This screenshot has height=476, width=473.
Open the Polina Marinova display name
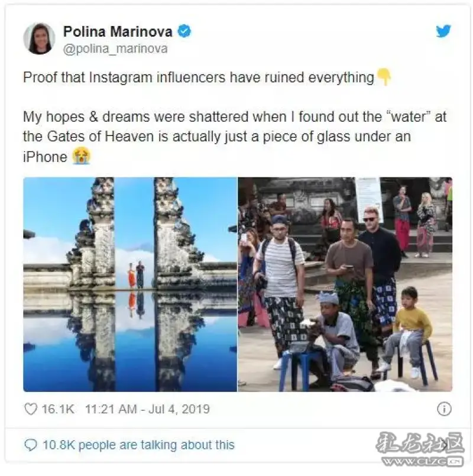(x=118, y=31)
